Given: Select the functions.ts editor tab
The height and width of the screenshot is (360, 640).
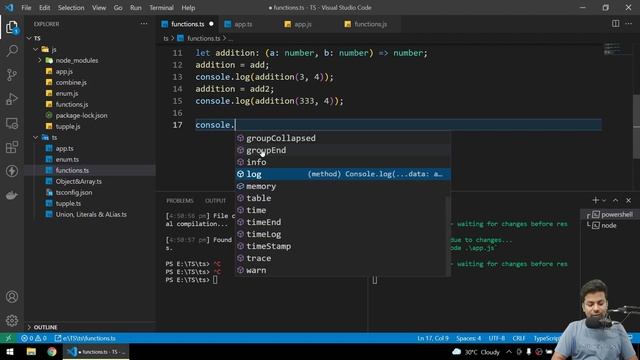Looking at the screenshot, I should [x=187, y=24].
